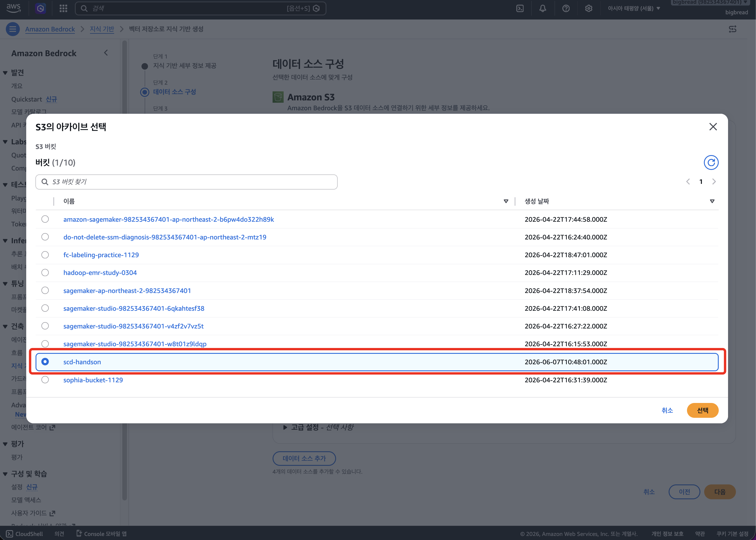The image size is (756, 540).
Task: Open the scd-handson bucket link
Action: tap(82, 362)
